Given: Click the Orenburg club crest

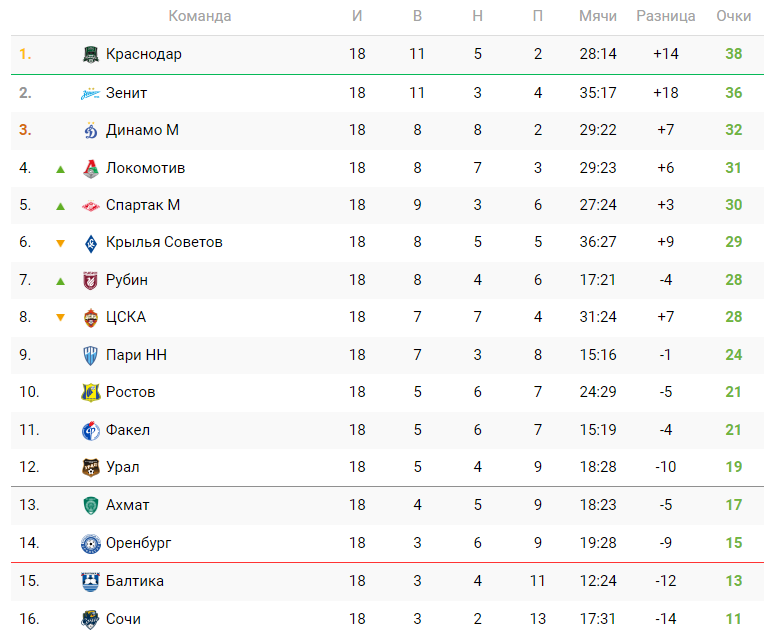Looking at the screenshot, I should [91, 543].
